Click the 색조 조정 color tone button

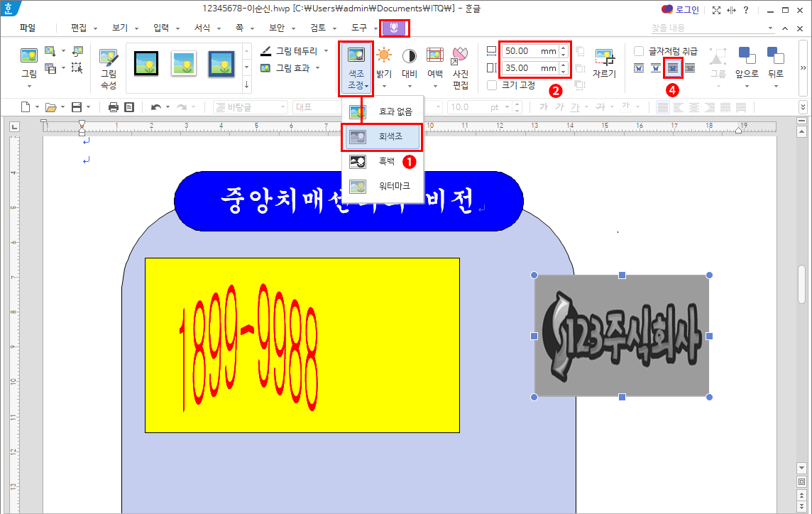click(356, 68)
